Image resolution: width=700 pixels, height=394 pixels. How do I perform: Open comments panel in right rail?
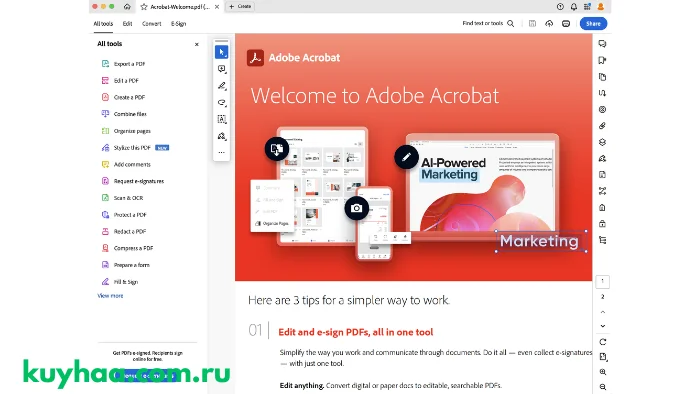click(x=602, y=44)
